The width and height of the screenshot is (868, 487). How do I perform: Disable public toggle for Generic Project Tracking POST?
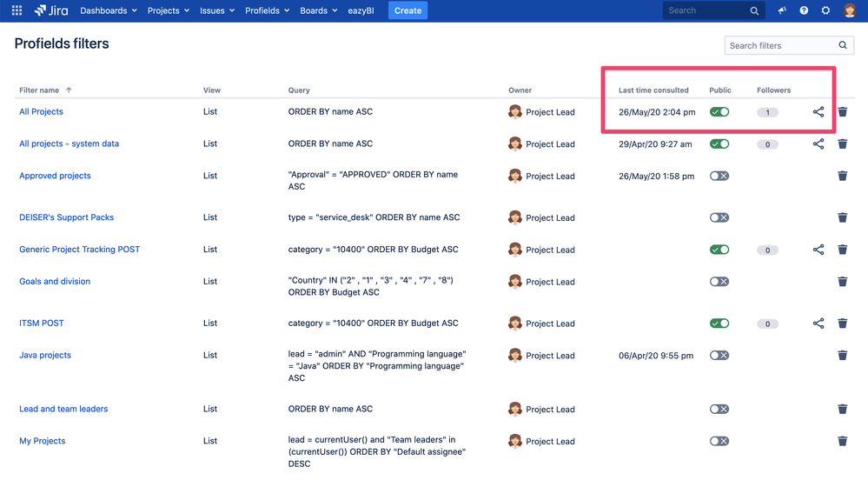[719, 250]
